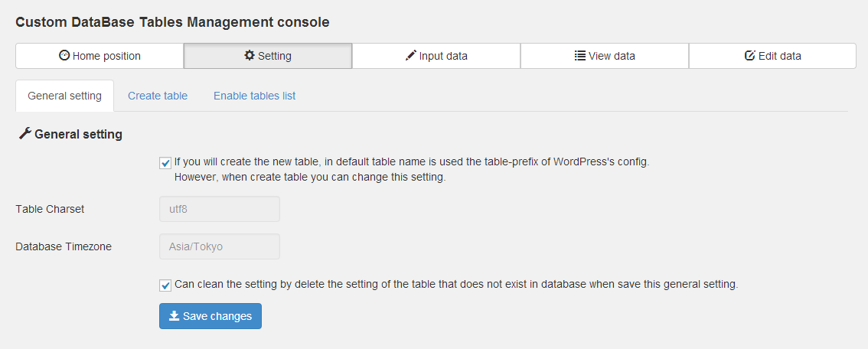The height and width of the screenshot is (349, 868).
Task: Click the wrench icon beside General setting heading
Action: [x=24, y=134]
